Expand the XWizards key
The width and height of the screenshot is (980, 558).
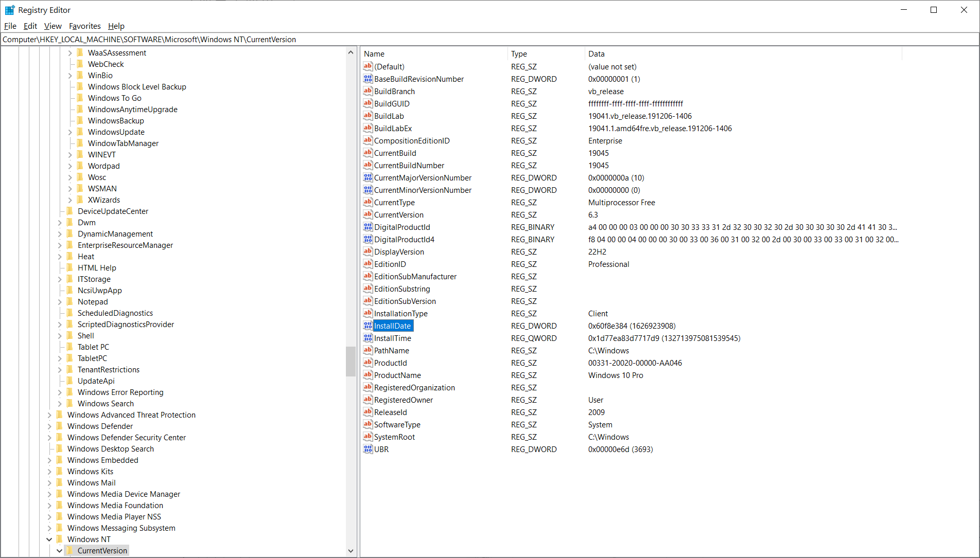pyautogui.click(x=70, y=200)
